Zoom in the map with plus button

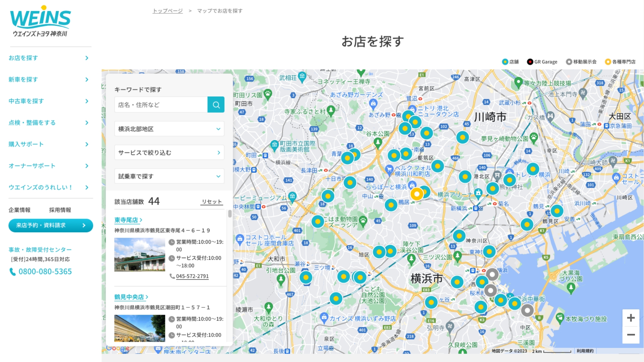631,318
